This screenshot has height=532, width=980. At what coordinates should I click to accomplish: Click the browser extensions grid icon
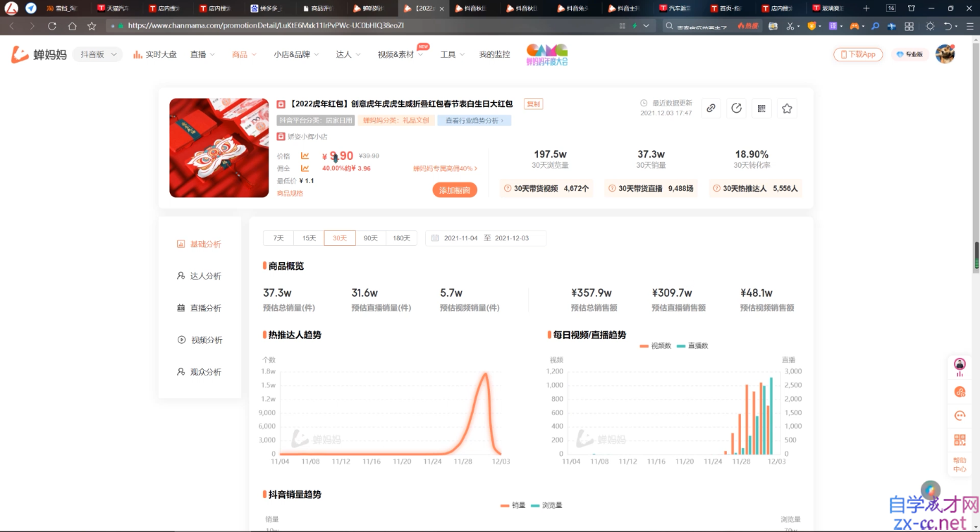tap(909, 26)
